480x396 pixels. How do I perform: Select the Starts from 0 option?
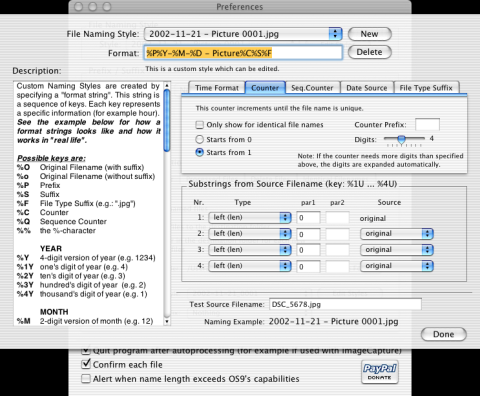[199, 139]
